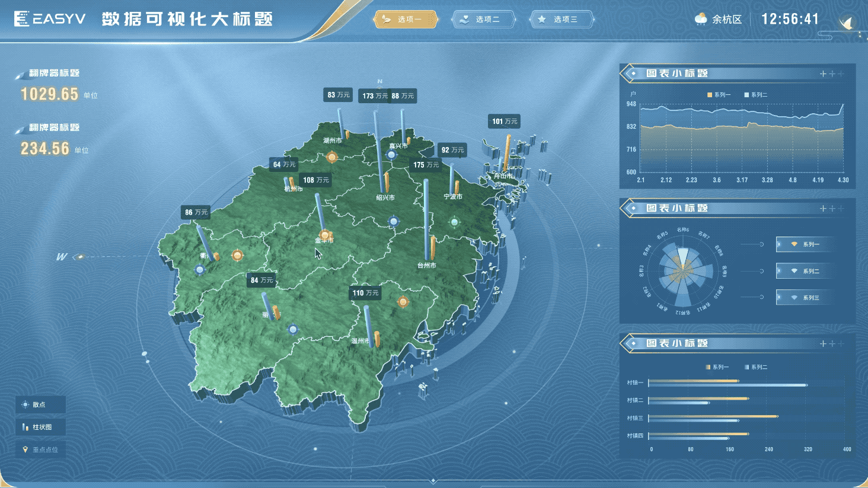
Task: Expand the line chart panel plus icons
Action: [x=832, y=74]
